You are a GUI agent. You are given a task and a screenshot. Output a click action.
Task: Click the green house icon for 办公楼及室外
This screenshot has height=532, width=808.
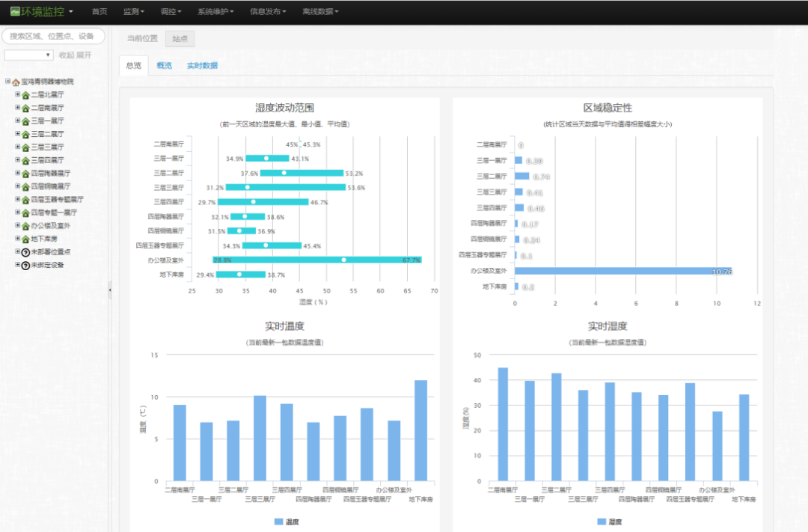tap(25, 226)
